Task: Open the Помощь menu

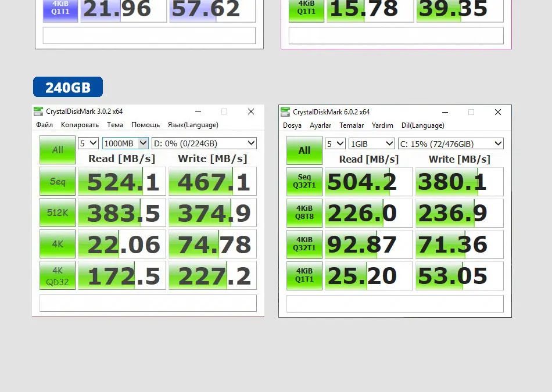Action: (145, 125)
